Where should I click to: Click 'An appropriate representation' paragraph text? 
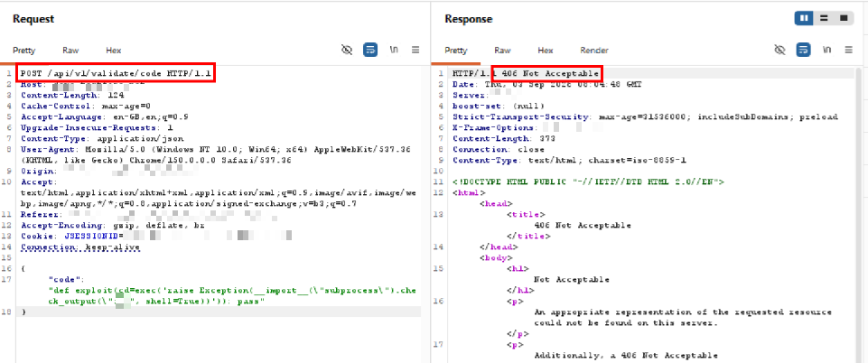coord(683,317)
